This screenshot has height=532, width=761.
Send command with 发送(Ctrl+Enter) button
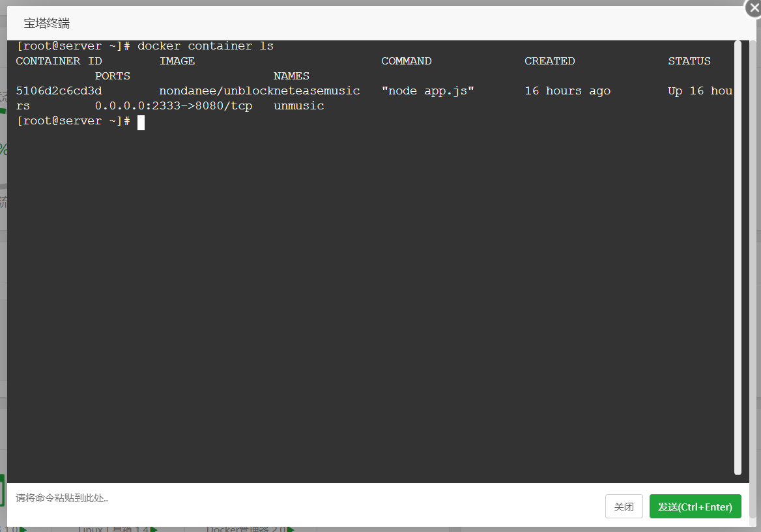[695, 507]
